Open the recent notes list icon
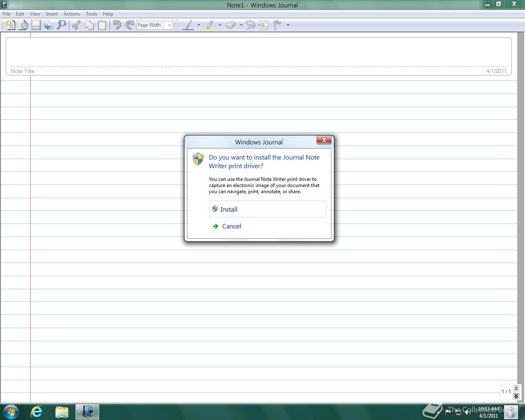Image resolution: width=525 pixels, height=420 pixels. pos(23,25)
